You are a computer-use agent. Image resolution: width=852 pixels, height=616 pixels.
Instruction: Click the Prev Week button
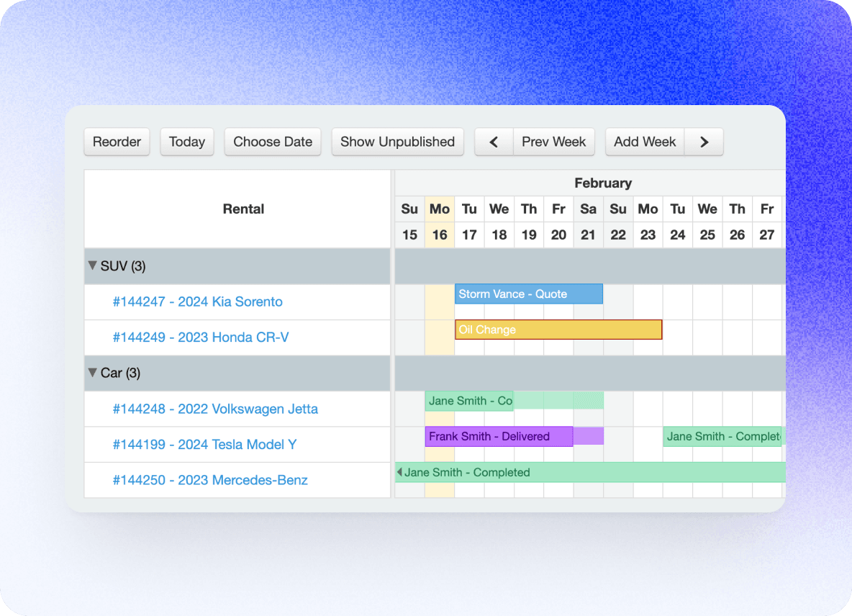click(x=553, y=142)
